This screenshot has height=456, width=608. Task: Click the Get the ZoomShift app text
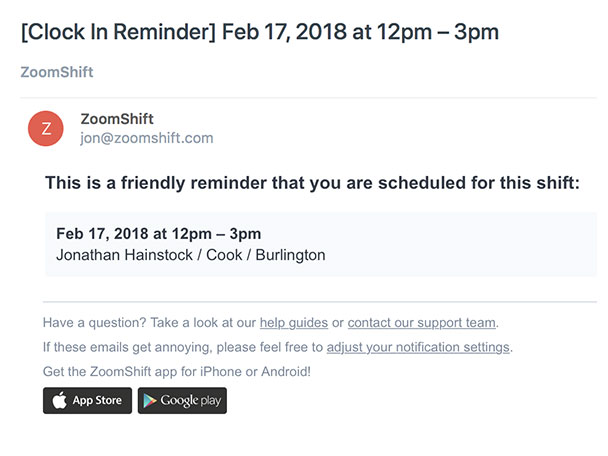click(177, 371)
